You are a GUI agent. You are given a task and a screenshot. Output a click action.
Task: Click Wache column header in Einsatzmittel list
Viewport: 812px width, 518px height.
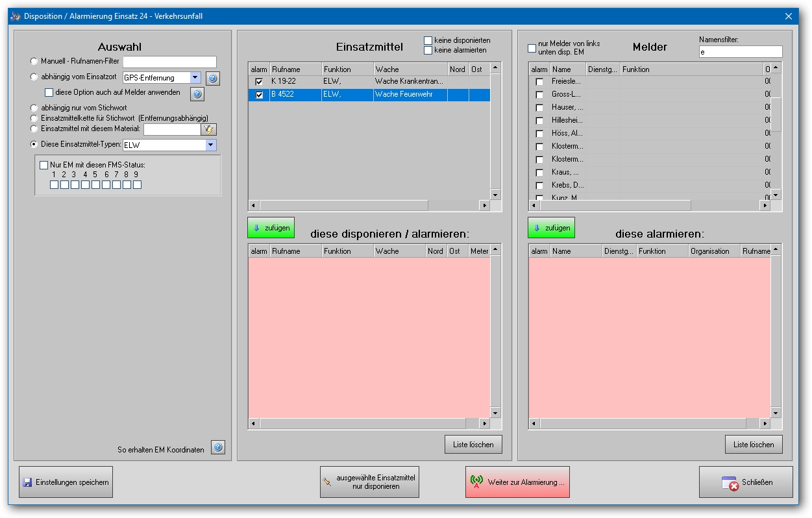410,69
